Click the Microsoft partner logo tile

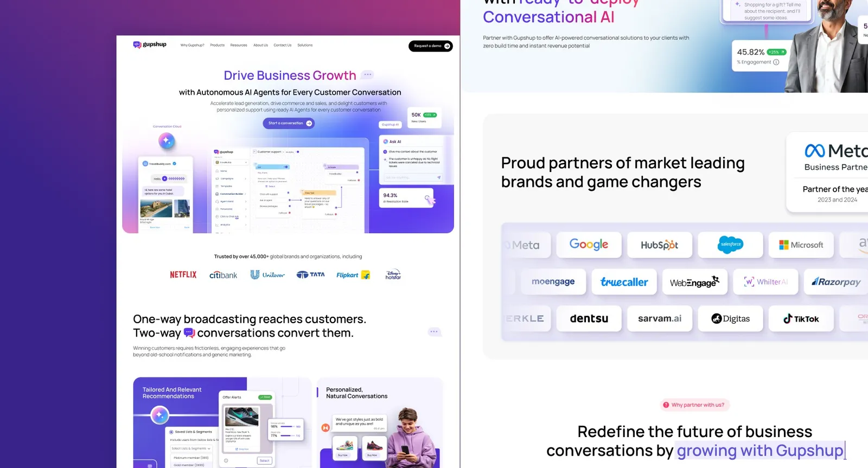pyautogui.click(x=801, y=245)
